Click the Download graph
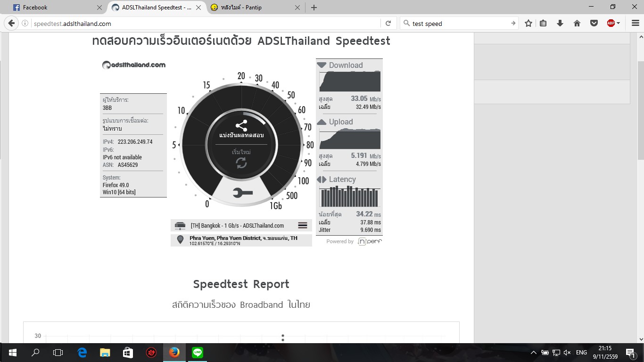644x362 pixels. (x=350, y=82)
